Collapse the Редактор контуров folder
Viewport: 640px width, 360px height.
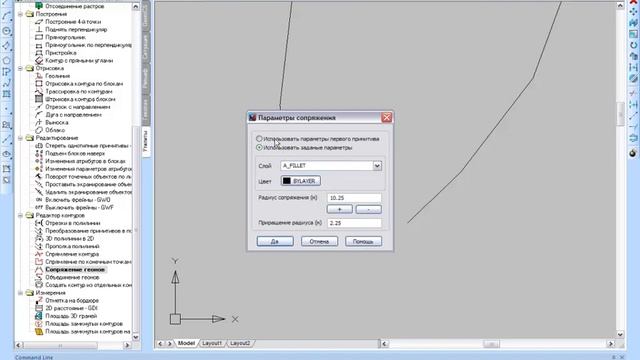20,215
